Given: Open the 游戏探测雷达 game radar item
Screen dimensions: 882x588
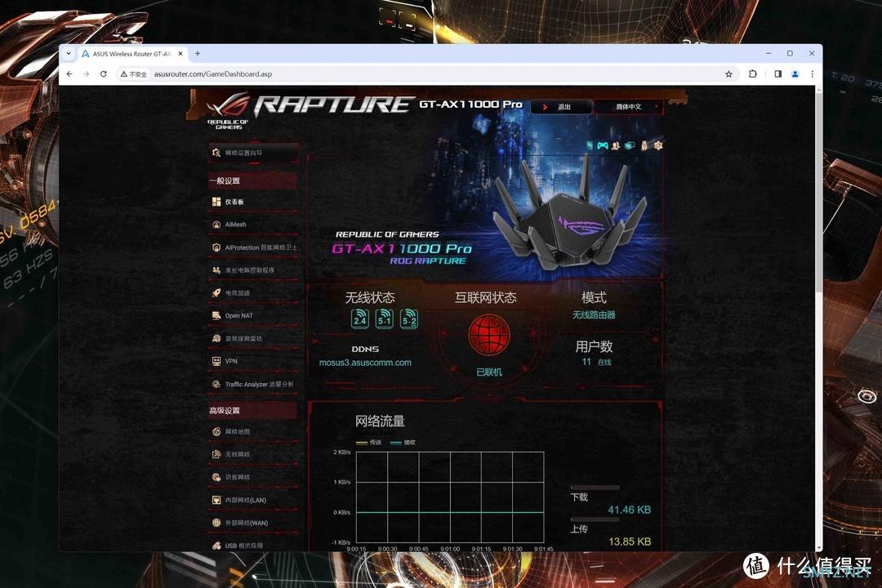Looking at the screenshot, I should pos(253,338).
